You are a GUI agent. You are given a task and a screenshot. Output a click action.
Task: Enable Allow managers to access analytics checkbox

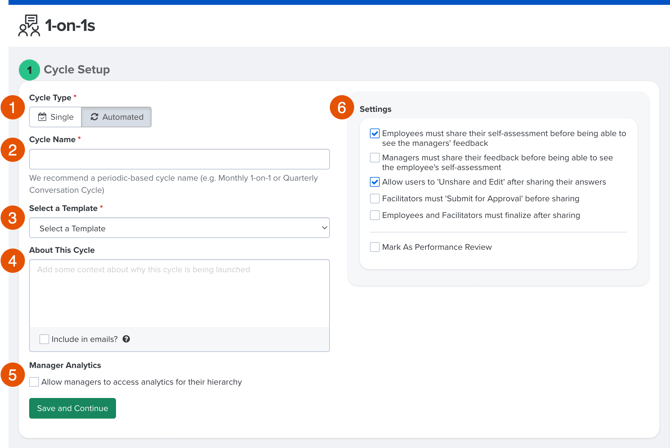coord(34,382)
